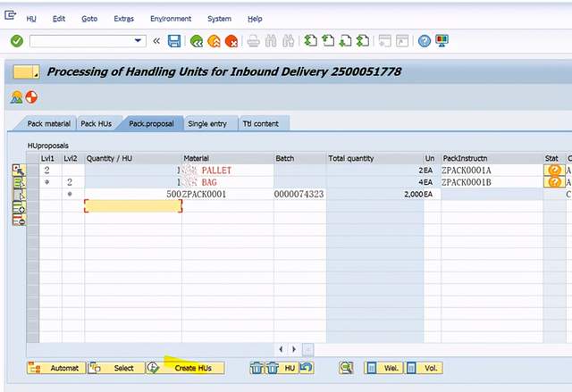The height and width of the screenshot is (392, 572).
Task: Select the PALLET row via row selector
Action: point(33,171)
